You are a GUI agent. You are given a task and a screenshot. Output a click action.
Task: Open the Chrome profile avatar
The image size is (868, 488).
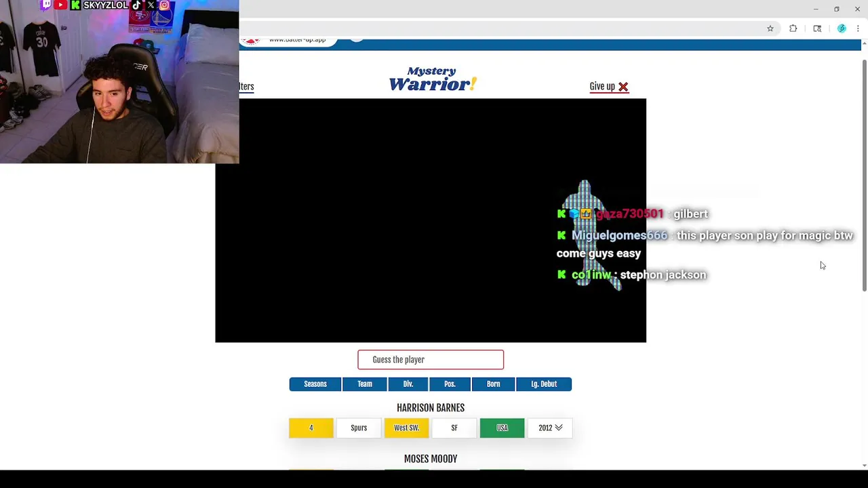click(x=842, y=28)
